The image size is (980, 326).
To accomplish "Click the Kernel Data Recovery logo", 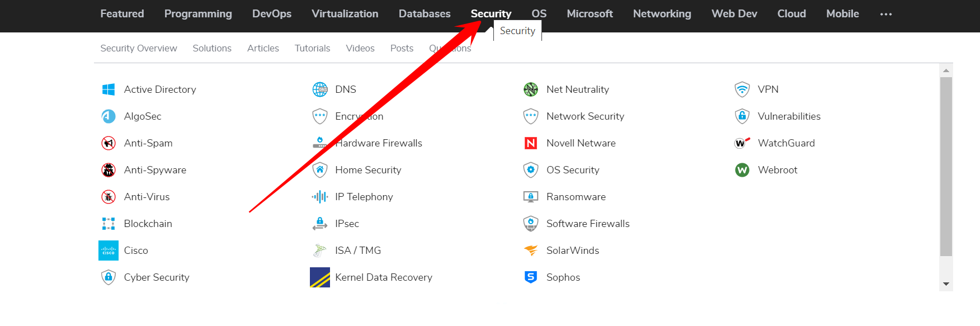I will click(x=320, y=277).
